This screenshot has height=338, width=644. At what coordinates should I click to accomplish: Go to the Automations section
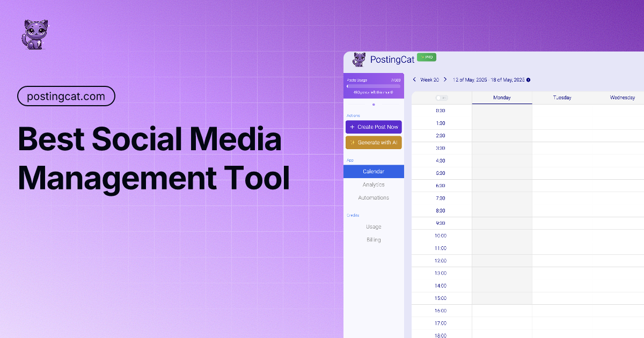point(374,198)
